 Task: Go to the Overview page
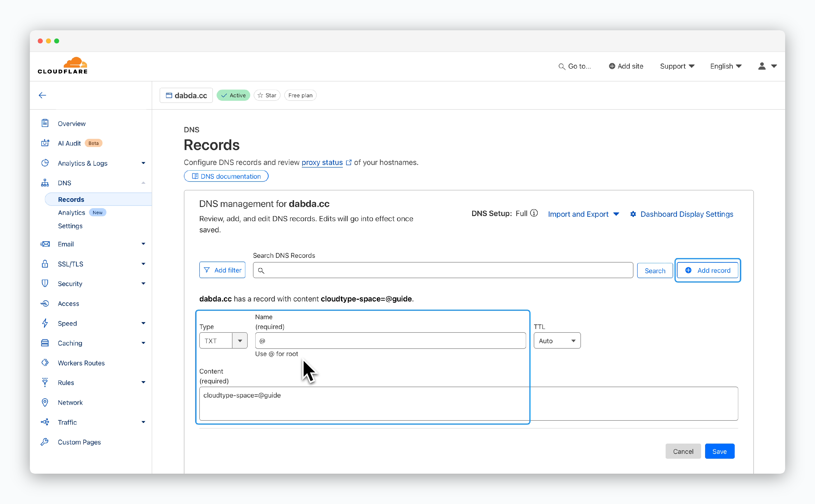pyautogui.click(x=72, y=123)
